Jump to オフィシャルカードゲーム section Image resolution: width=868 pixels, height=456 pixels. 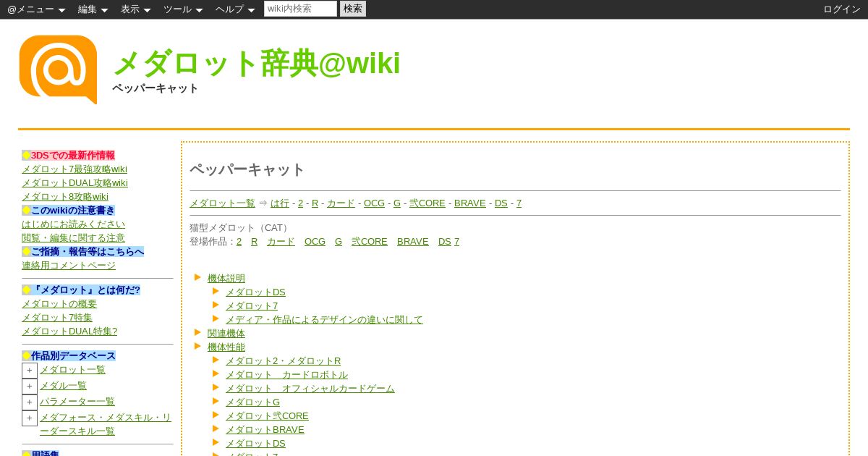point(310,389)
